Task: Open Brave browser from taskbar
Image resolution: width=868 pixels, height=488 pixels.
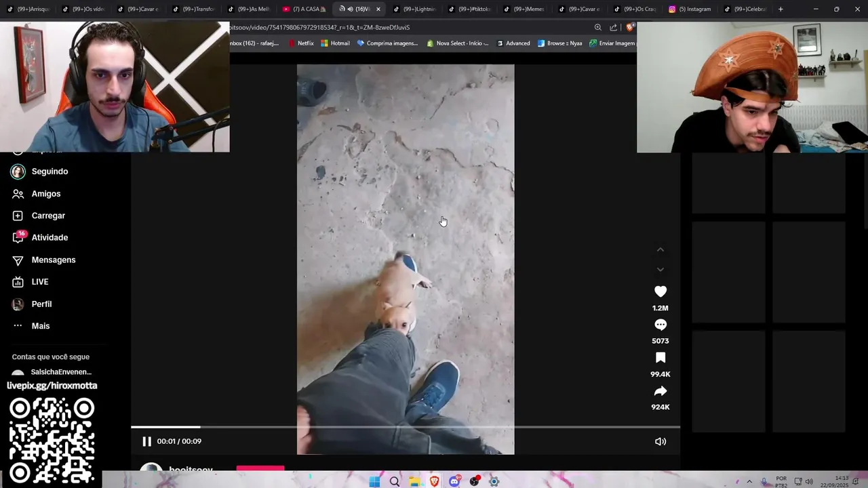Action: tap(434, 482)
